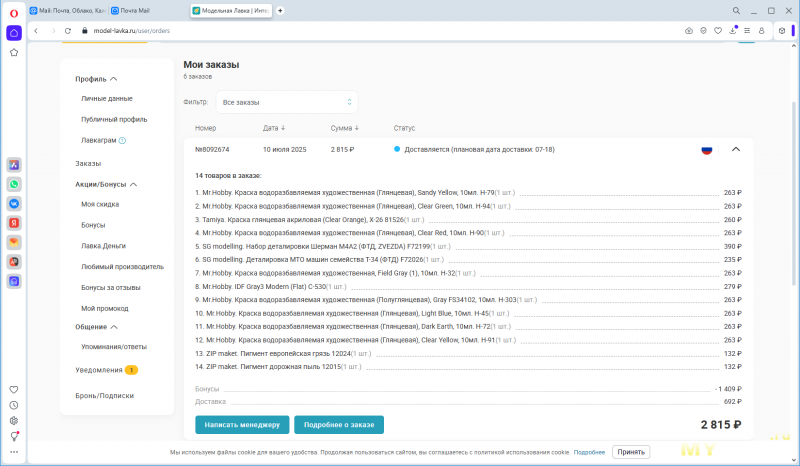Open cookie policy Подробнее link

(589, 452)
